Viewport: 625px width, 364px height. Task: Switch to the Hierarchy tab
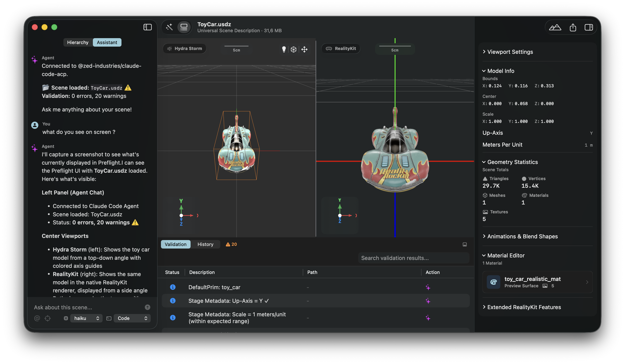78,42
